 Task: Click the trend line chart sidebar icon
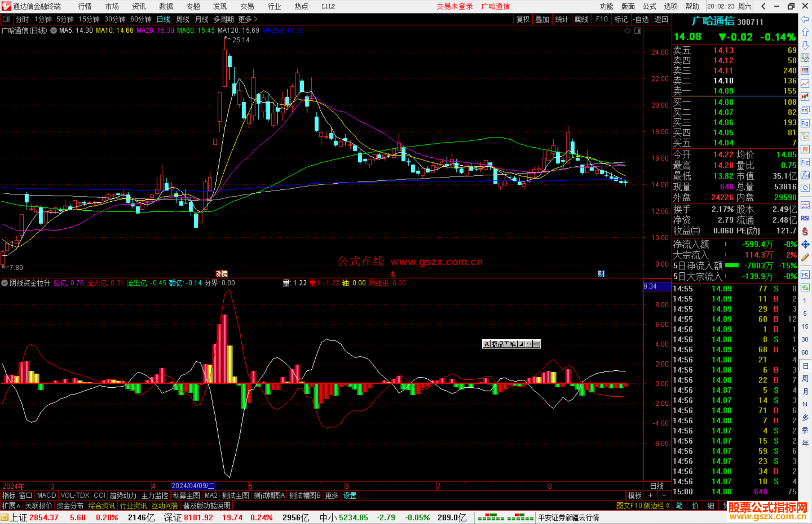tap(805, 84)
